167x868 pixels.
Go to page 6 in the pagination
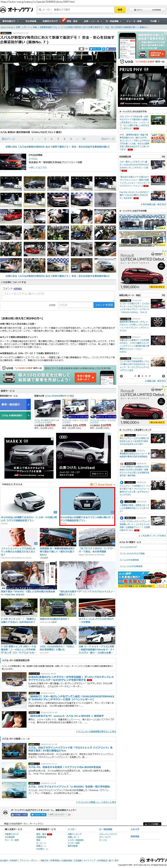pyautogui.click(x=52, y=139)
